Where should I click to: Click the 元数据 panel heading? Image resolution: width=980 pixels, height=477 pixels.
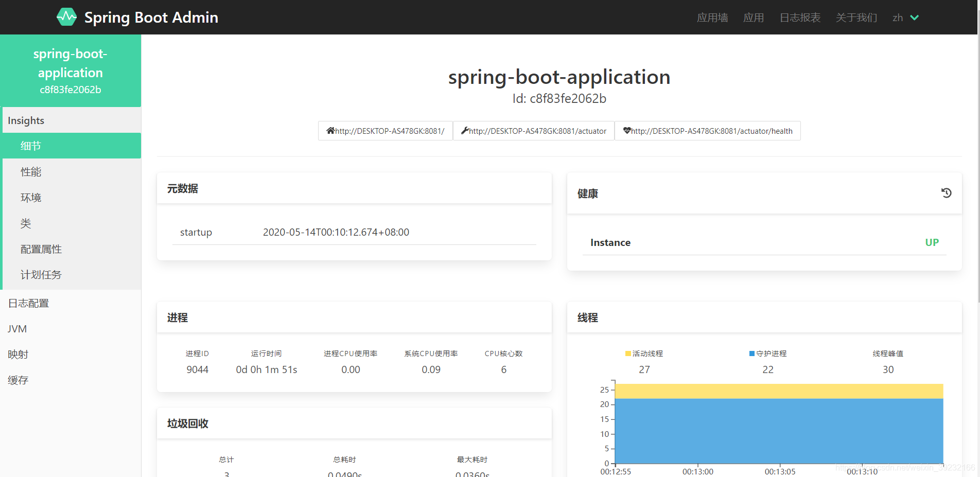183,189
